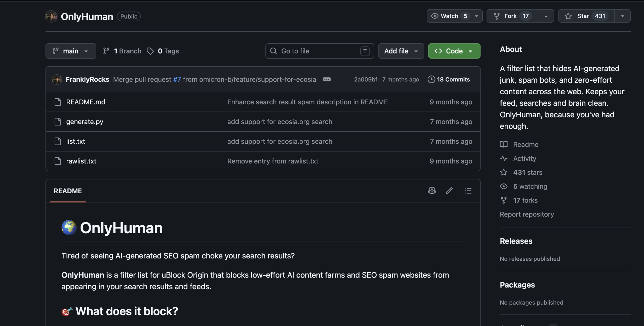This screenshot has width=644, height=326.
Task: Click the file icon next to list.txt
Action: click(58, 141)
